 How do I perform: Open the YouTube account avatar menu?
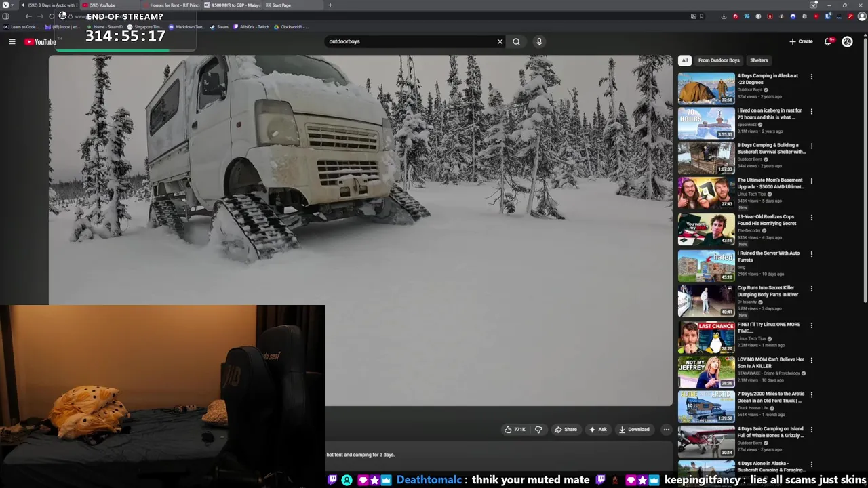(847, 41)
